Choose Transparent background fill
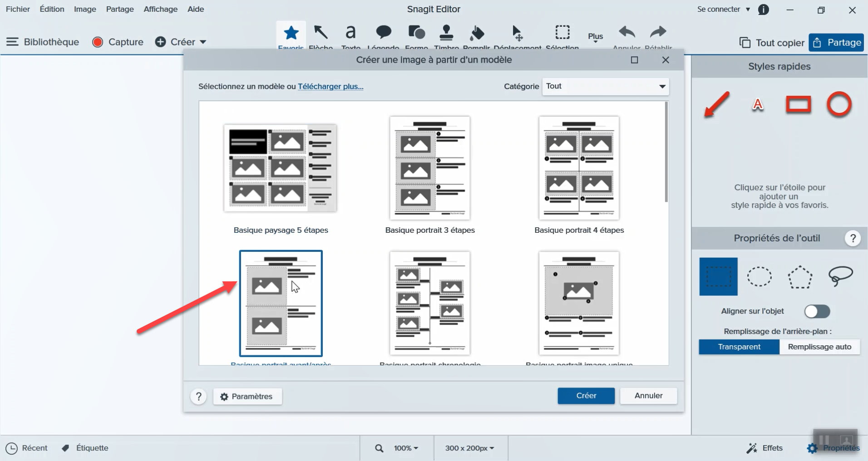868x461 pixels. [739, 347]
